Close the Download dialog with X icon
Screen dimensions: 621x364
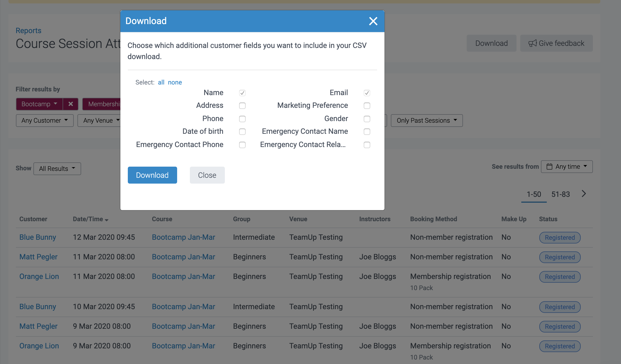[373, 21]
